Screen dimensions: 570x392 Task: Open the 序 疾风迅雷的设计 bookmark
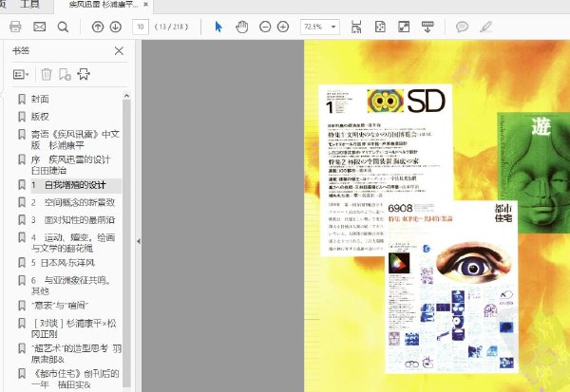[70, 165]
